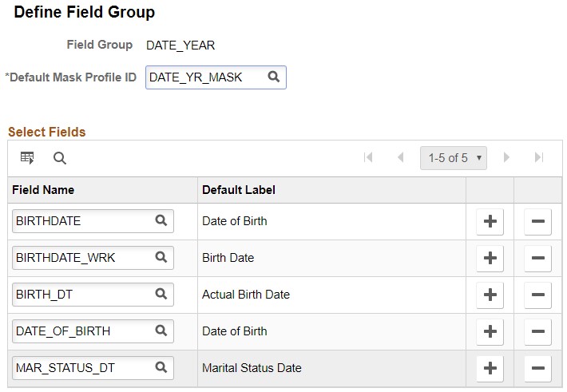Click lookup magnifier for BIRTH_DT field
Image resolution: width=567 pixels, height=392 pixels.
161,295
